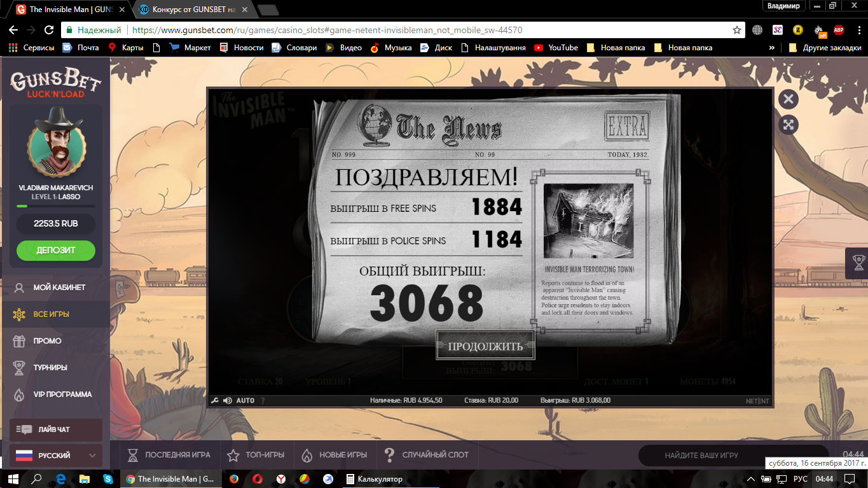This screenshot has width=868, height=488.
Task: Open the yellow Z coin extension
Action: (798, 30)
